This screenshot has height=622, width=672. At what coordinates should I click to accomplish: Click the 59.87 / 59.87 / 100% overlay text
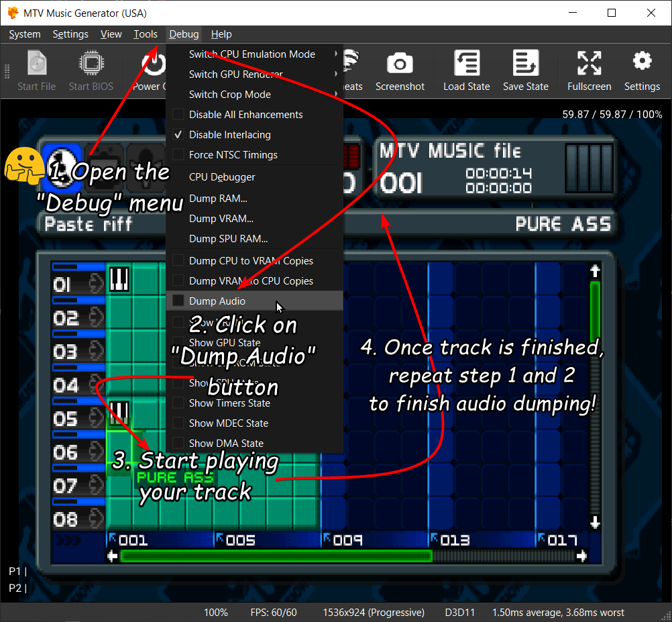coord(612,115)
